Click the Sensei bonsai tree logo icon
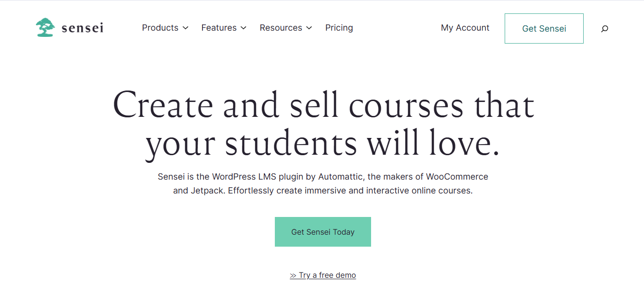The height and width of the screenshot is (307, 644). click(x=45, y=28)
